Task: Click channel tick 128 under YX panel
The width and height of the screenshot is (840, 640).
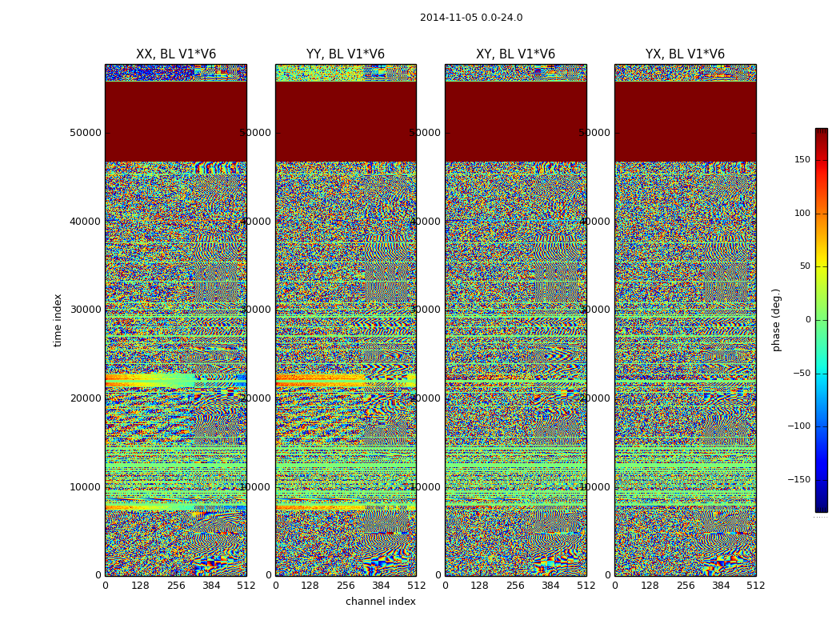Action: [650, 586]
